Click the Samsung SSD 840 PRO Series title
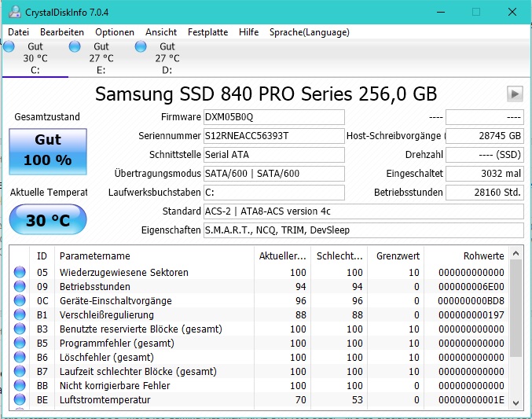532x419 pixels. tap(266, 94)
